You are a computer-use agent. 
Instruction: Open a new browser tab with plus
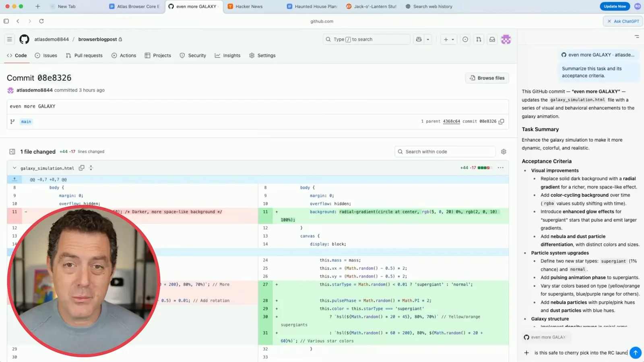(37, 6)
